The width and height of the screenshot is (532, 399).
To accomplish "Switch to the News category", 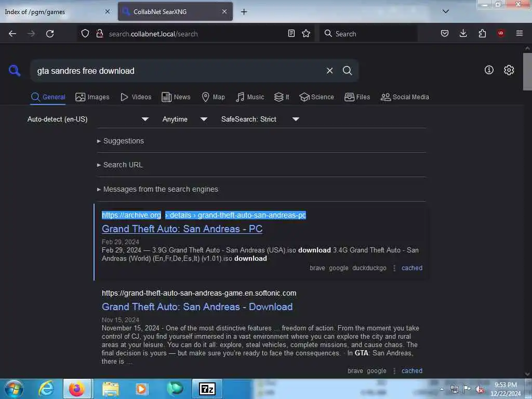I will tap(176, 97).
